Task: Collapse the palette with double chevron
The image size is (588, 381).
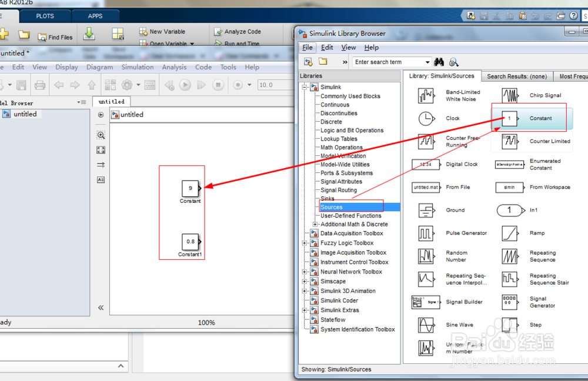Action: click(x=101, y=308)
